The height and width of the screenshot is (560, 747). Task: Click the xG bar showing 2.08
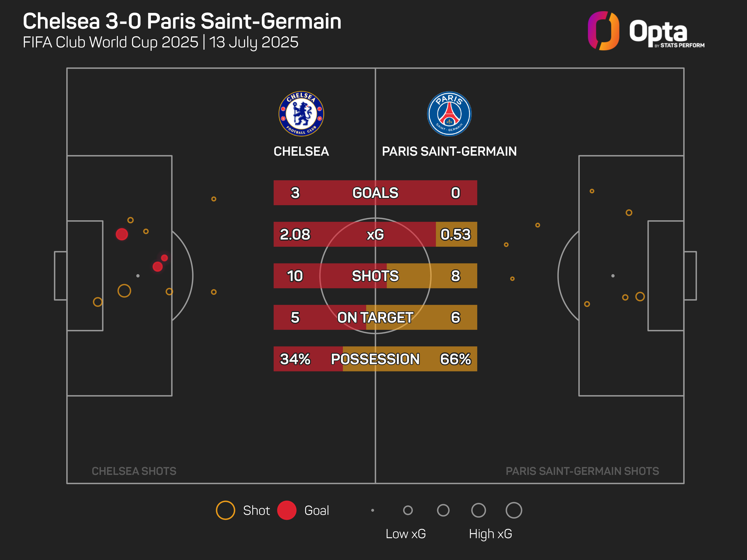coord(355,234)
